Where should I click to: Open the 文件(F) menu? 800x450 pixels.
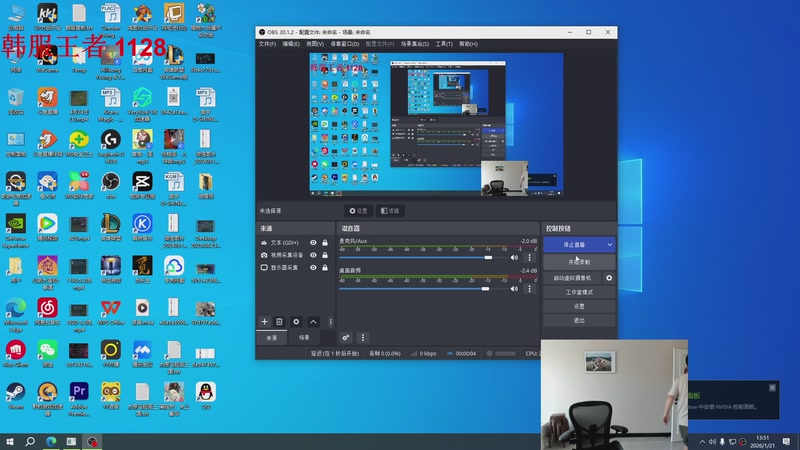point(267,44)
